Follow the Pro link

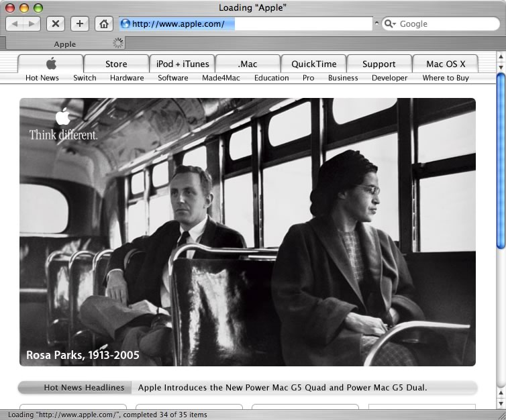click(308, 78)
